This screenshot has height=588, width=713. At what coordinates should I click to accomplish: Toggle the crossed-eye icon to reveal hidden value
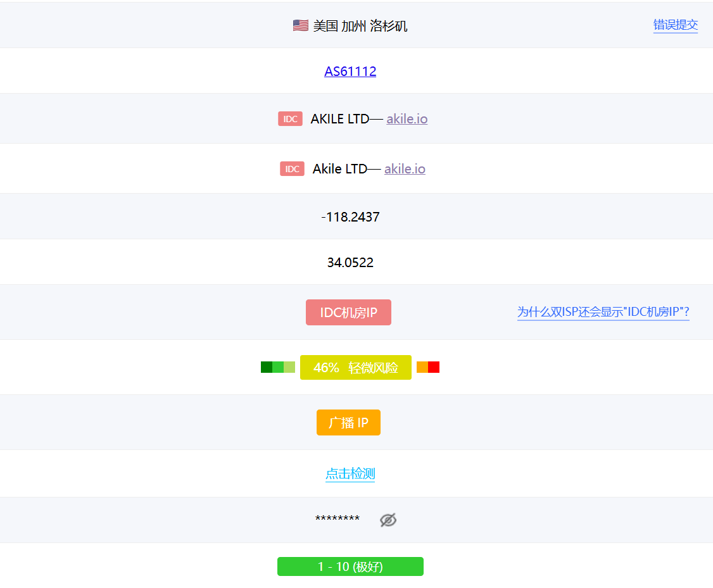click(388, 520)
